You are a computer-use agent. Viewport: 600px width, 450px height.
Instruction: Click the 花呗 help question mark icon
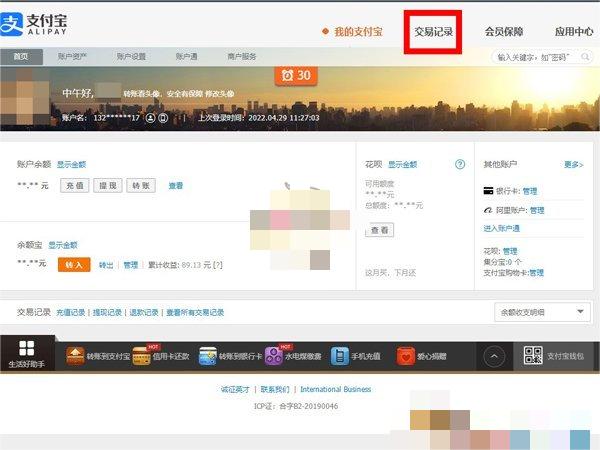click(460, 164)
